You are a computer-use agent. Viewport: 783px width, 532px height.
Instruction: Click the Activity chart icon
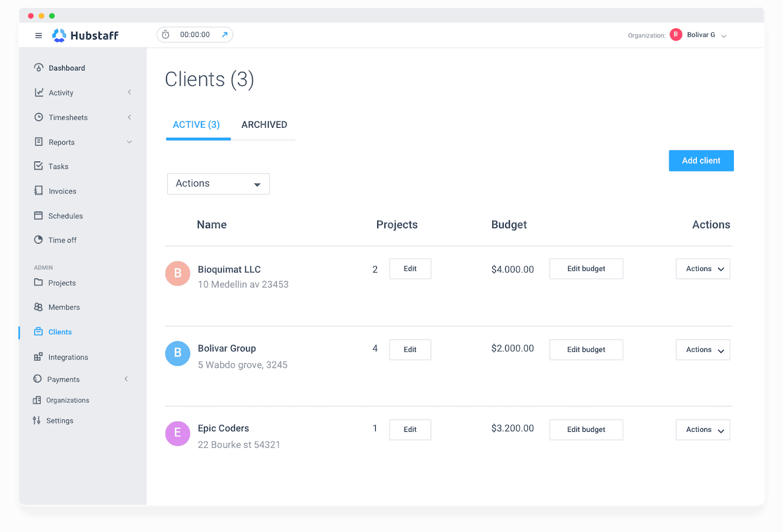[39, 92]
